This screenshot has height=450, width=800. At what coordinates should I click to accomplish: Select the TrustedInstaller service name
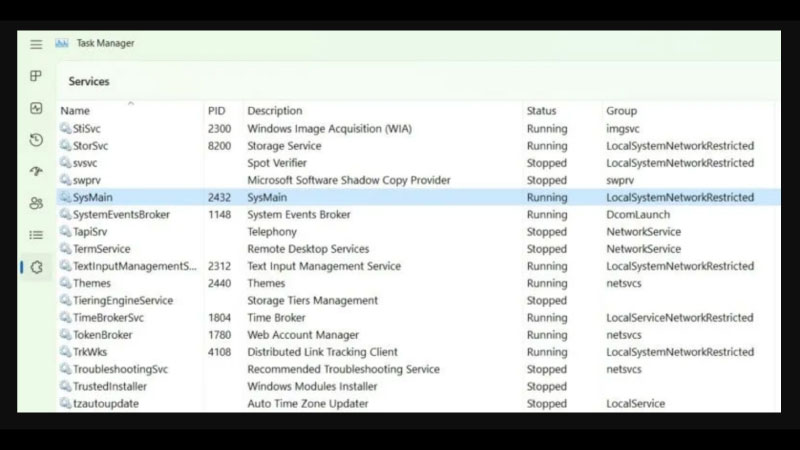[110, 386]
